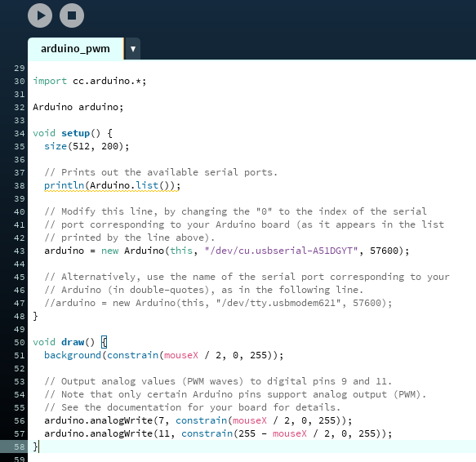Click line number 58 in gutter
The height and width of the screenshot is (462, 476).
click(x=20, y=446)
